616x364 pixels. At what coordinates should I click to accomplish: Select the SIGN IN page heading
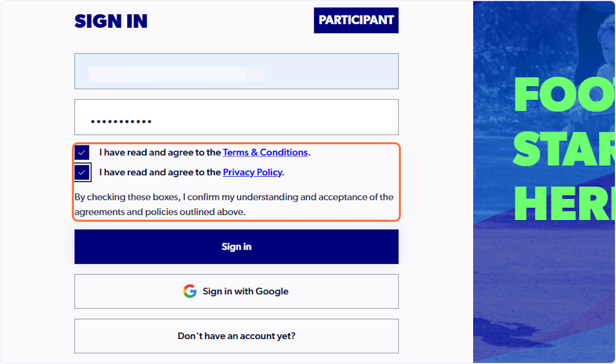[x=111, y=21]
